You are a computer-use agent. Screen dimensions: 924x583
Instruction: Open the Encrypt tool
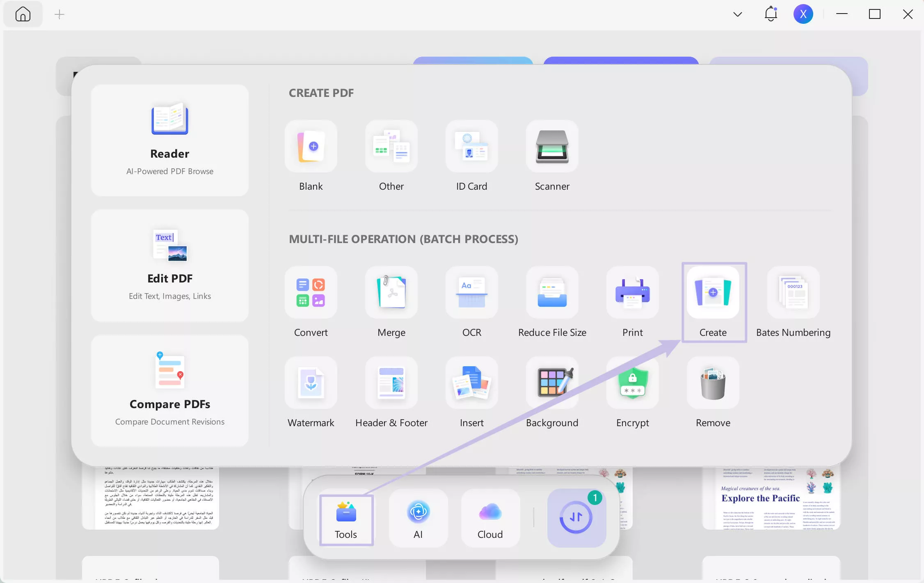tap(632, 393)
